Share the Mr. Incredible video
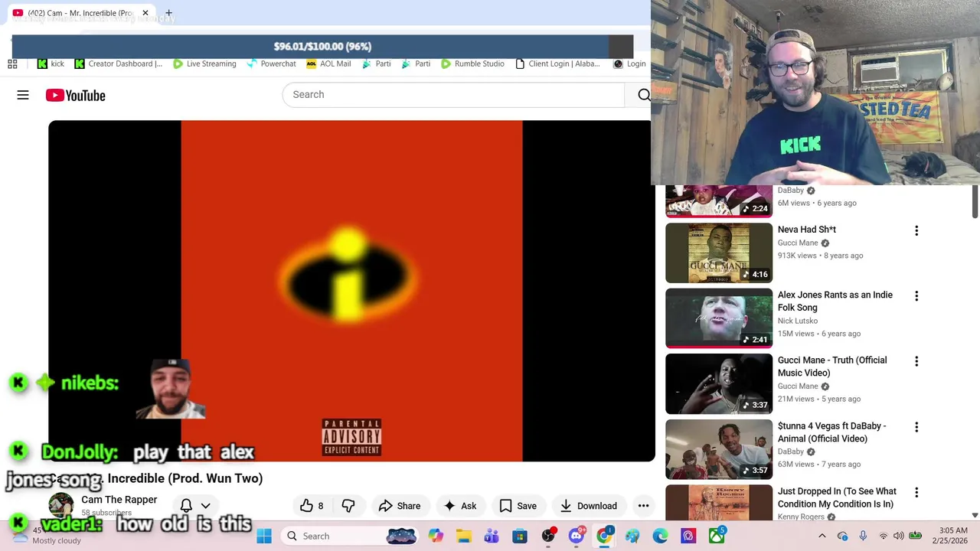 (400, 506)
